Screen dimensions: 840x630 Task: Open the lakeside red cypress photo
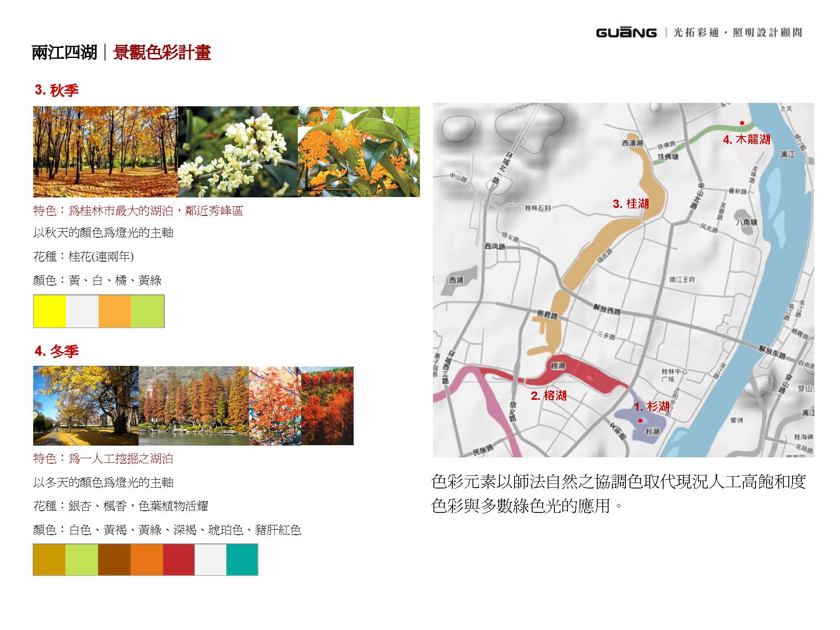(193, 405)
